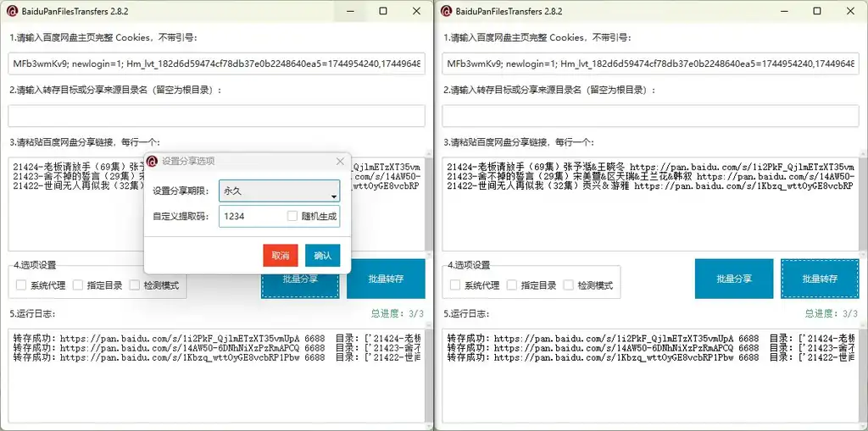
Task: Click links area vertical scrollbar in right window
Action: (x=862, y=203)
